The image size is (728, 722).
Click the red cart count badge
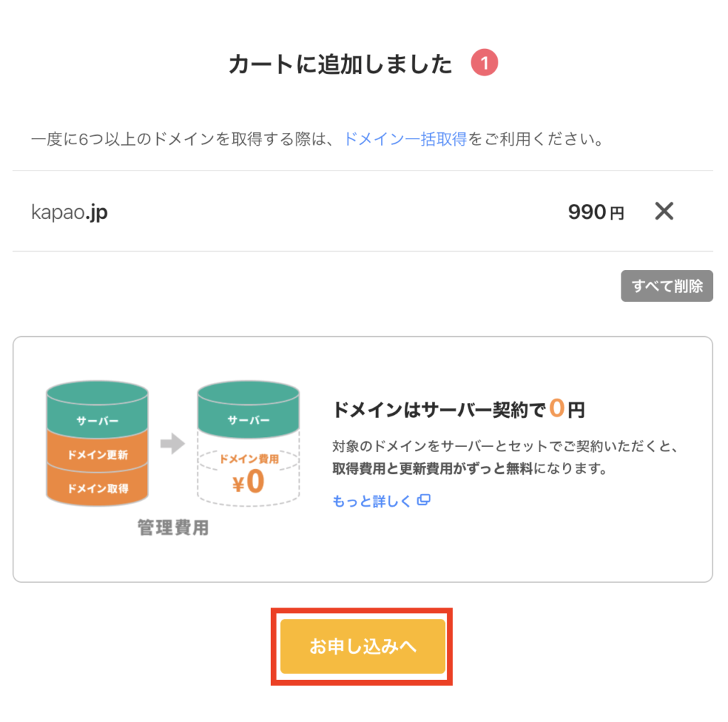[x=484, y=65]
